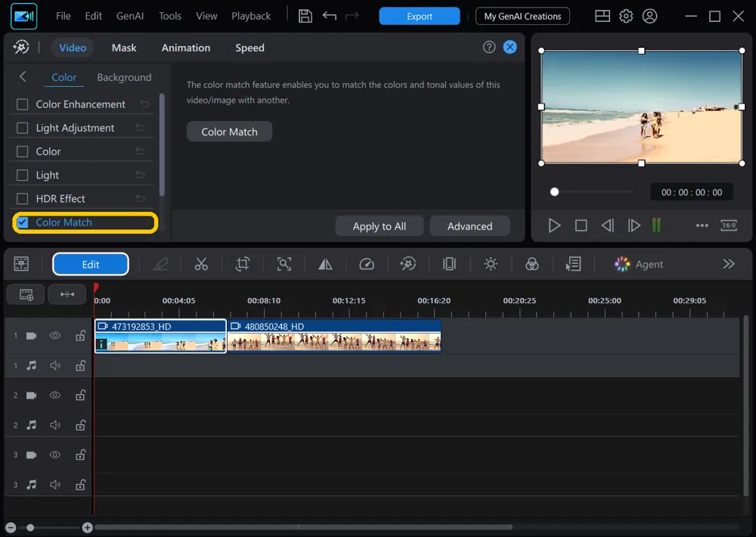Click the timeline horizontal scrollbar
This screenshot has width=756, height=537.
tap(303, 527)
